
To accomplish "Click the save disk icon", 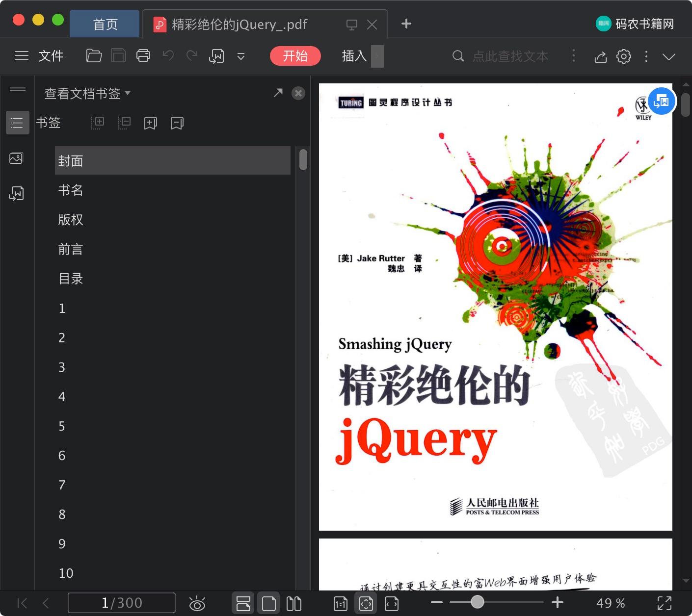I will coord(118,56).
